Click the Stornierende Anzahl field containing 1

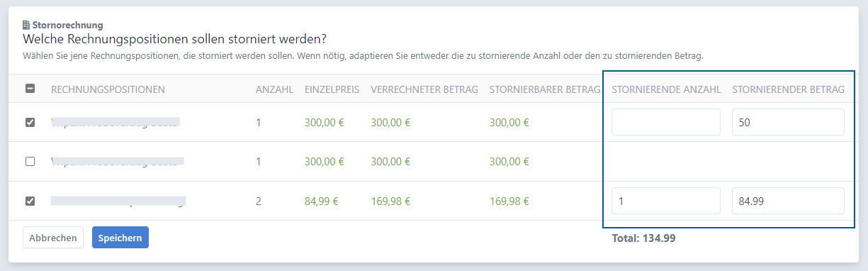coord(666,201)
